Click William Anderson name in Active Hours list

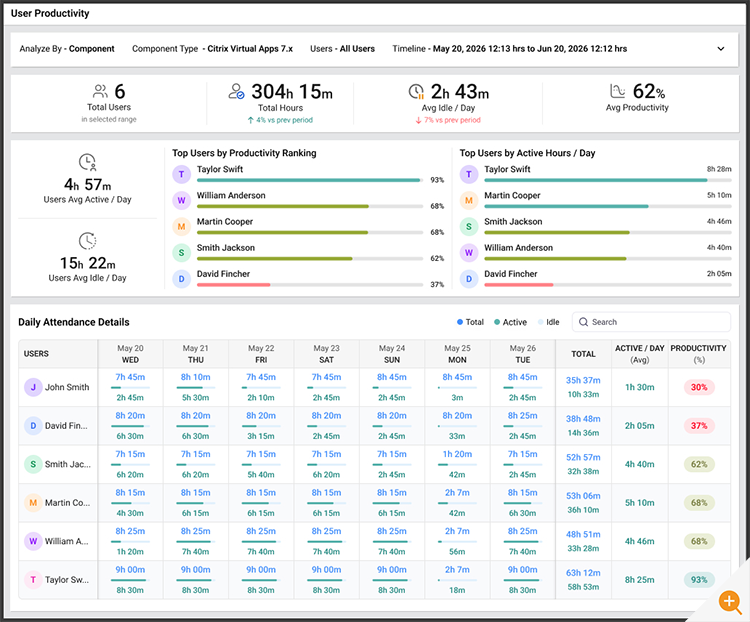pos(518,247)
